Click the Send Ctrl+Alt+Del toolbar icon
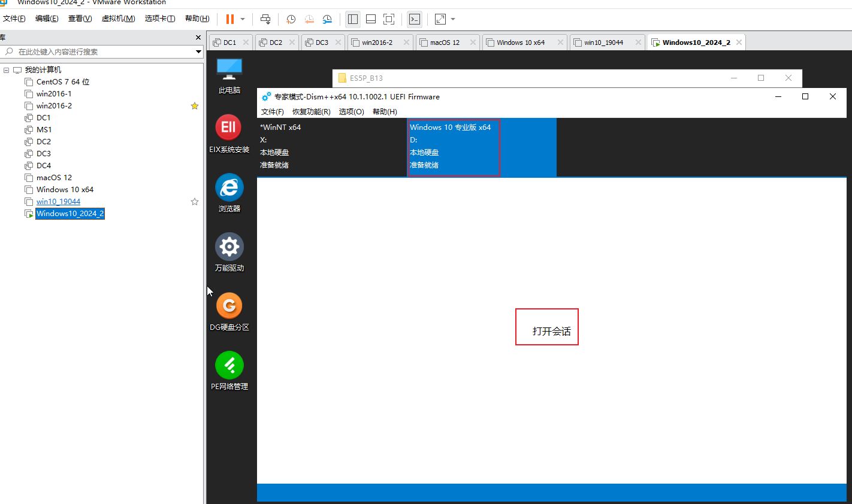Viewport: 852px width, 504px height. point(265,19)
